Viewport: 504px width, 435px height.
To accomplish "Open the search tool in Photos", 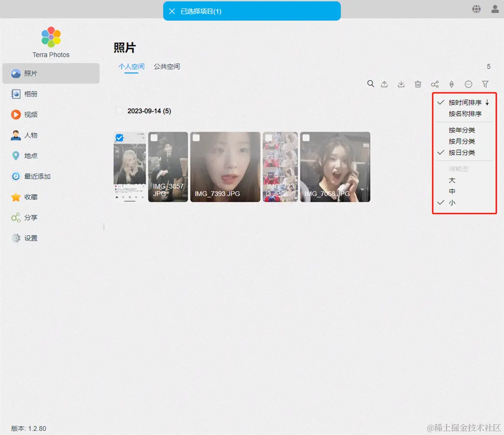I will point(371,84).
